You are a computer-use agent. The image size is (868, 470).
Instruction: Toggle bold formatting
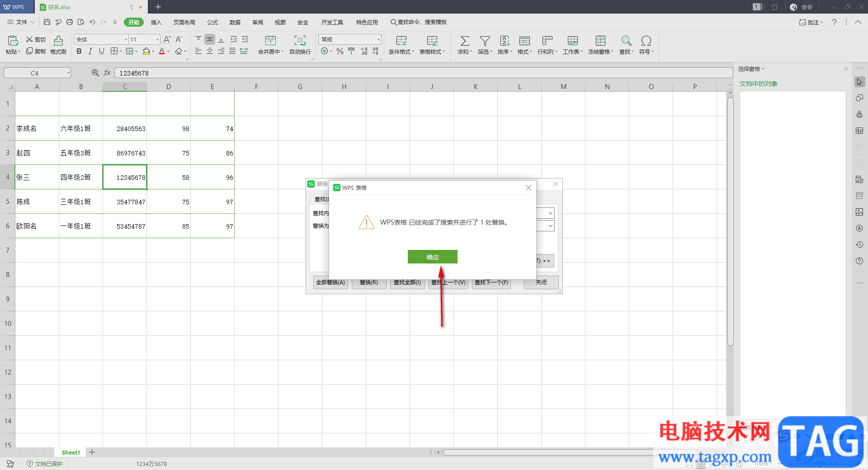pos(79,52)
